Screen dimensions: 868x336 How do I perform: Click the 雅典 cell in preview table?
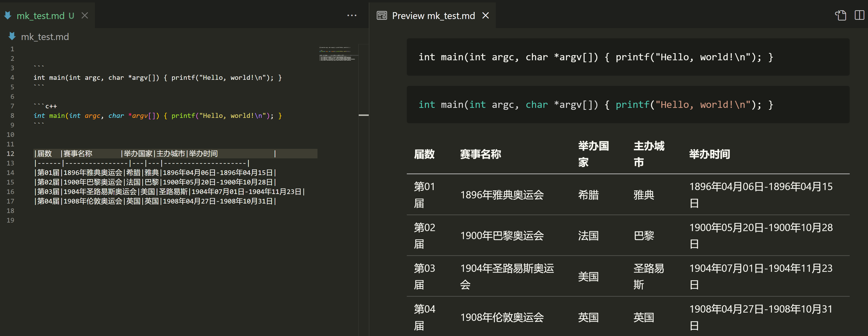(x=643, y=195)
